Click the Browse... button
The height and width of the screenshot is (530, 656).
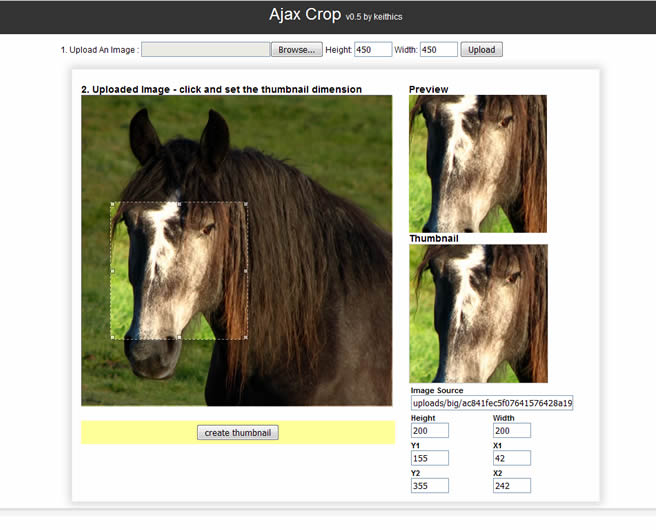[297, 49]
